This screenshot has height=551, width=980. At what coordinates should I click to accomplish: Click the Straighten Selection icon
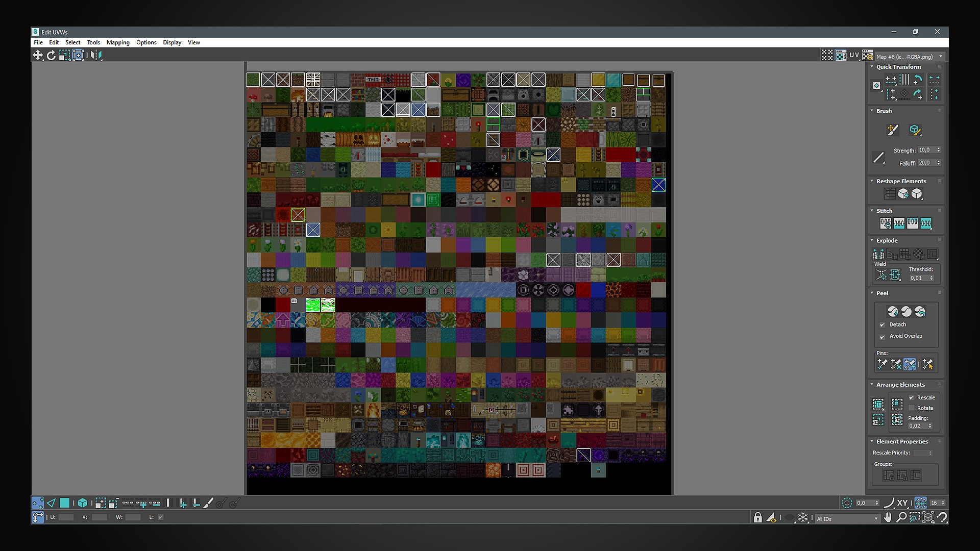[x=890, y=194]
